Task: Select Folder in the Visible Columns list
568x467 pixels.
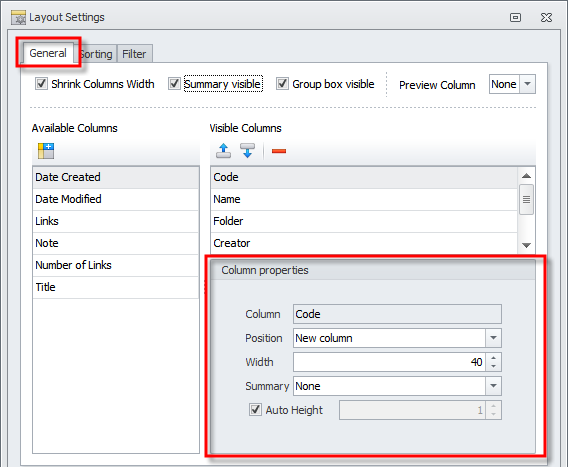Action: tap(364, 221)
